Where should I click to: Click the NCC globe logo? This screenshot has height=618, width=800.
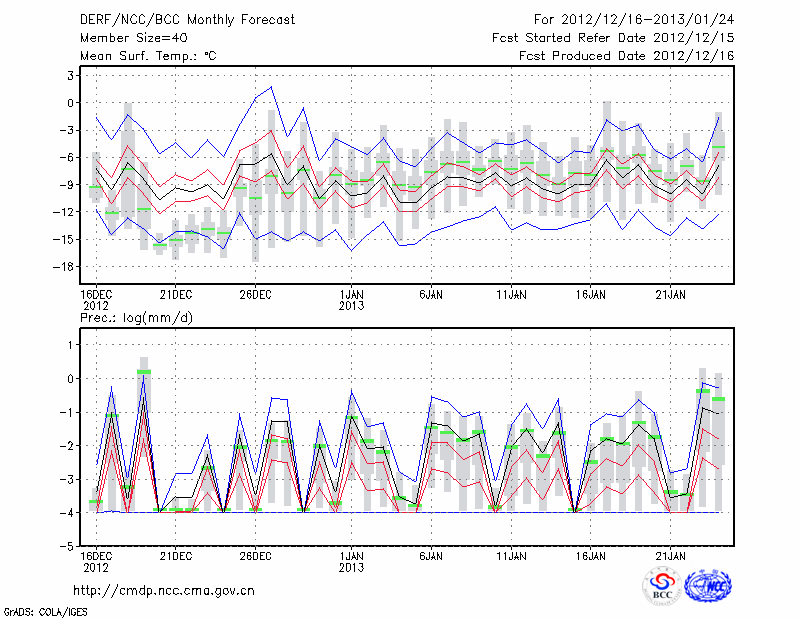(x=711, y=586)
